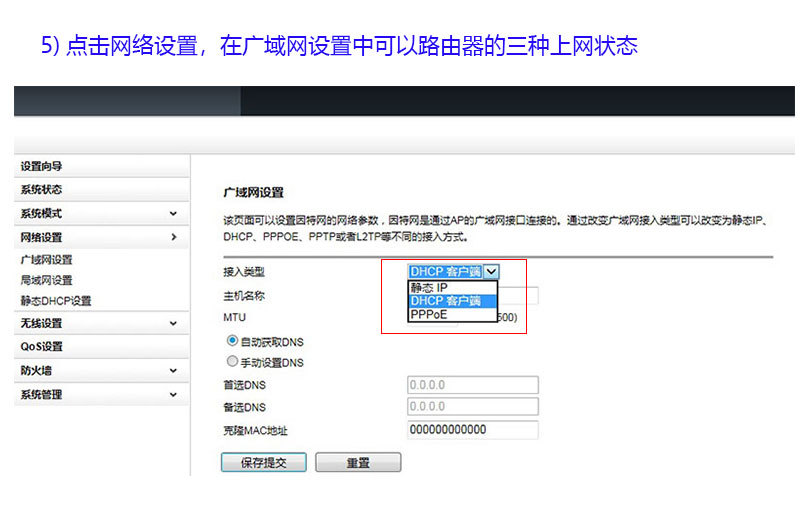Enable the 手动设置DNS radio option
The image size is (800, 523).
(x=233, y=362)
